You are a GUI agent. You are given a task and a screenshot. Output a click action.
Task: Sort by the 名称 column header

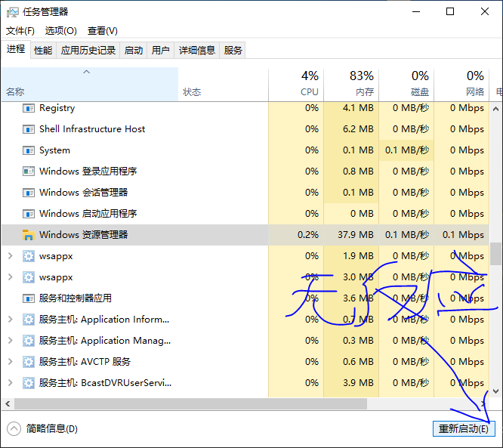[x=90, y=85]
